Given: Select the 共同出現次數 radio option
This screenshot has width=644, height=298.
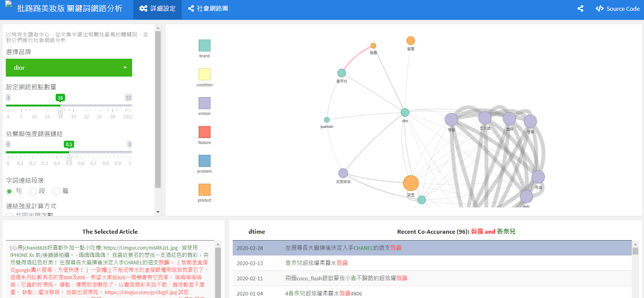Looking at the screenshot, I should pyautogui.click(x=10, y=215).
